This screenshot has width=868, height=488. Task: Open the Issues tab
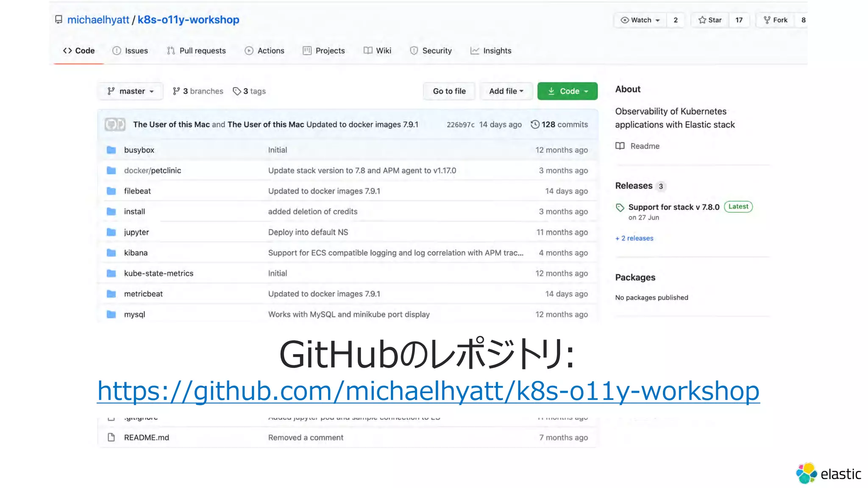(130, 50)
